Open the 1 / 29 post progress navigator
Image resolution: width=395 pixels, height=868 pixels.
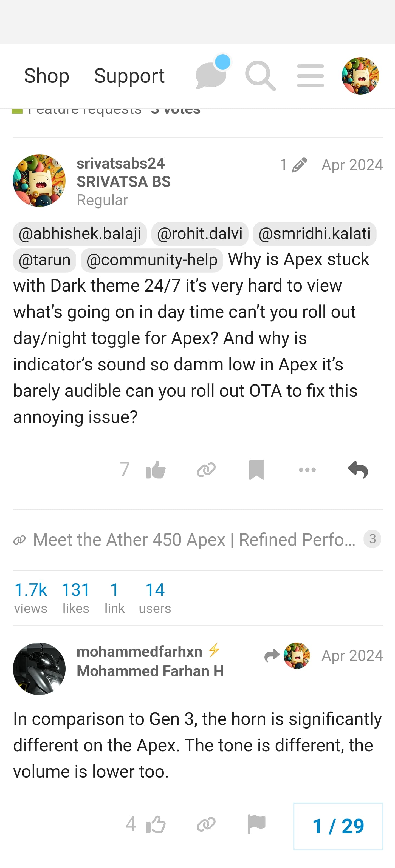coord(338,826)
